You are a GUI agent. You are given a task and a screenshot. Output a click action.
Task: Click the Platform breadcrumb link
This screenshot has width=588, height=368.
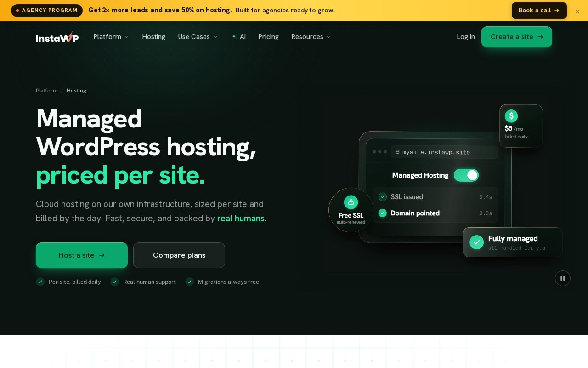tap(46, 91)
